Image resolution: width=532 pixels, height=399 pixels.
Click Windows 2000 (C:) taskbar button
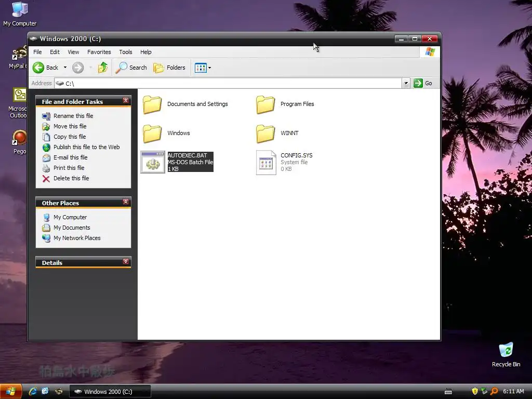click(x=110, y=392)
